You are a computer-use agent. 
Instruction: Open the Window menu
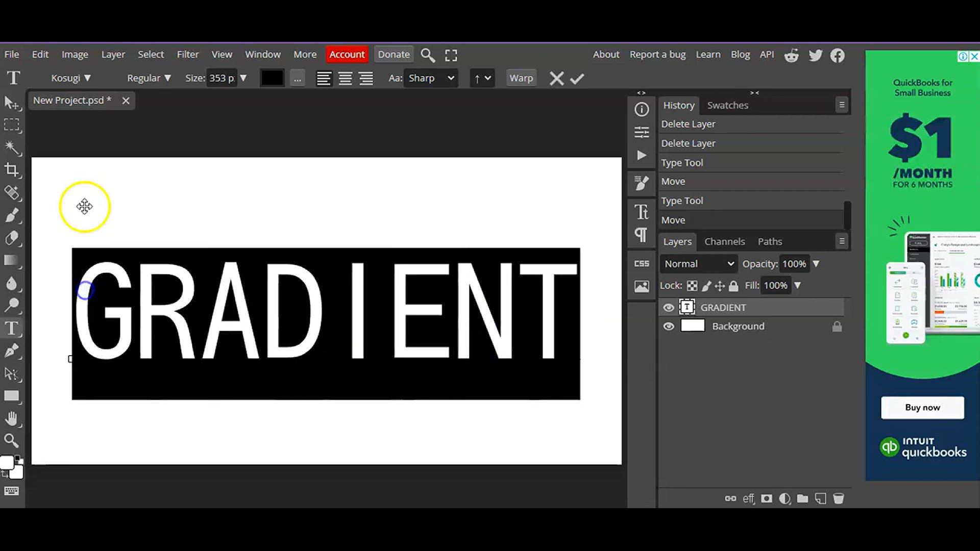263,55
